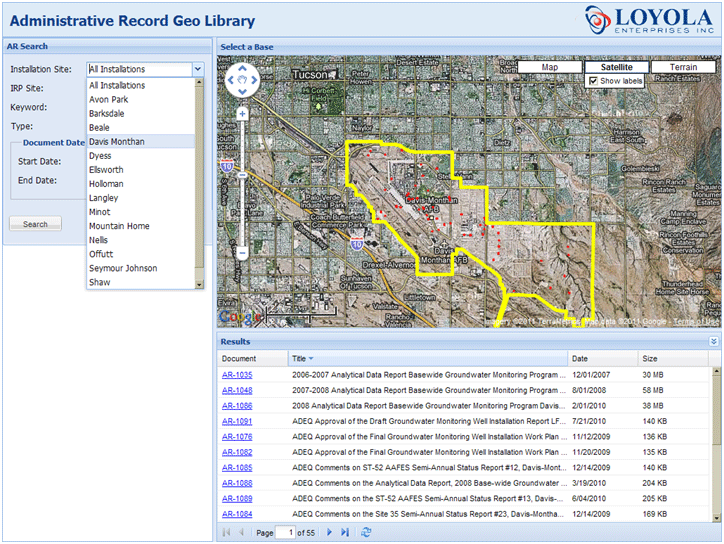Open document AR-1048
The height and width of the screenshot is (544, 724).
tap(237, 391)
